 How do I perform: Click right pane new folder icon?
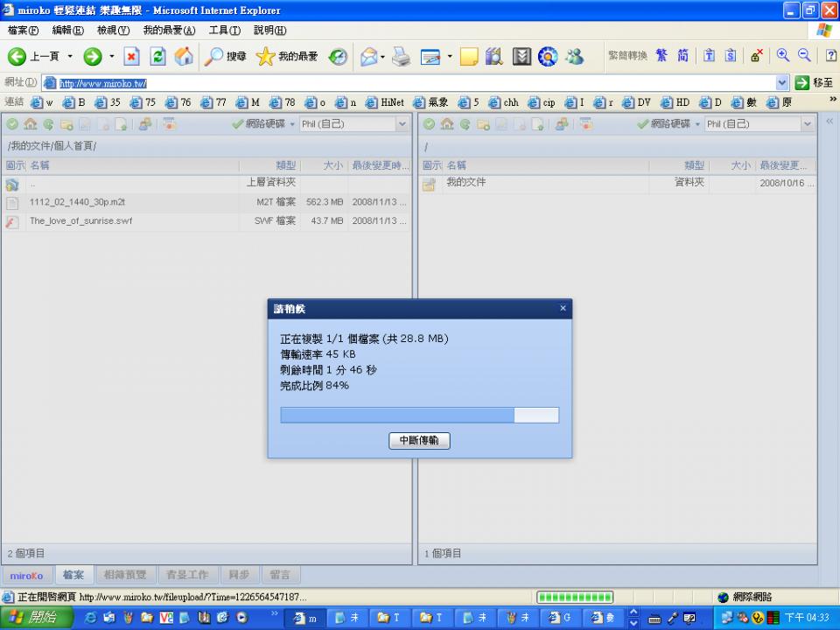[x=483, y=124]
